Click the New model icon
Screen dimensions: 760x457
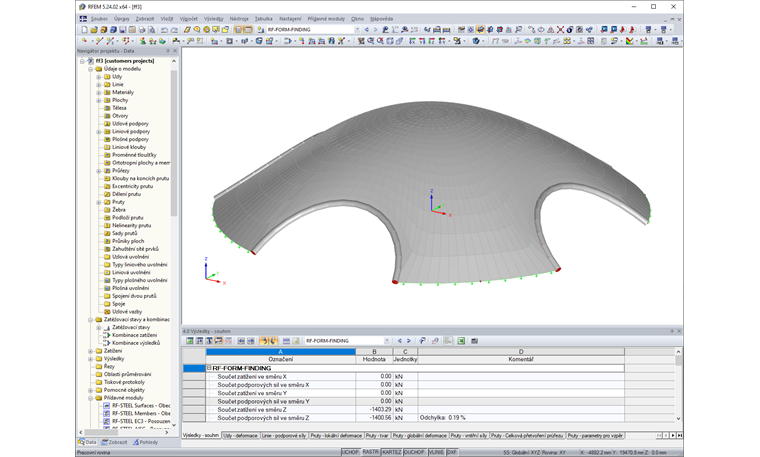pyautogui.click(x=85, y=30)
